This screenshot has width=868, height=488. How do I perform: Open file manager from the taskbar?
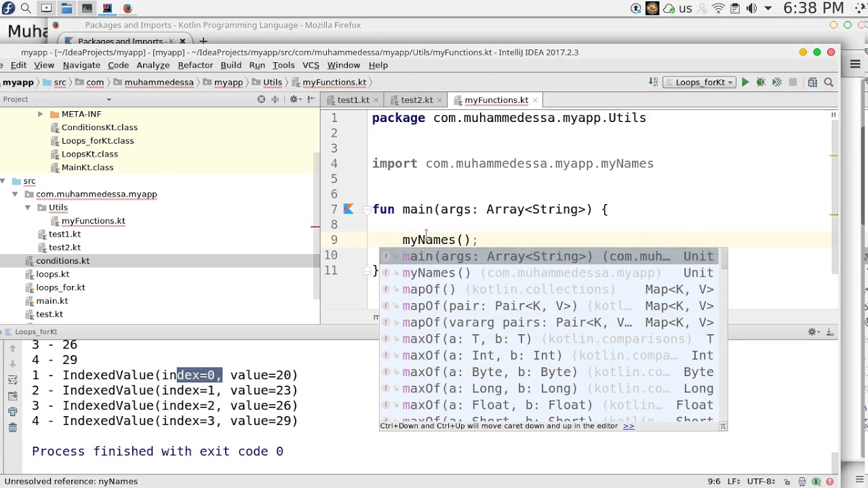(66, 8)
